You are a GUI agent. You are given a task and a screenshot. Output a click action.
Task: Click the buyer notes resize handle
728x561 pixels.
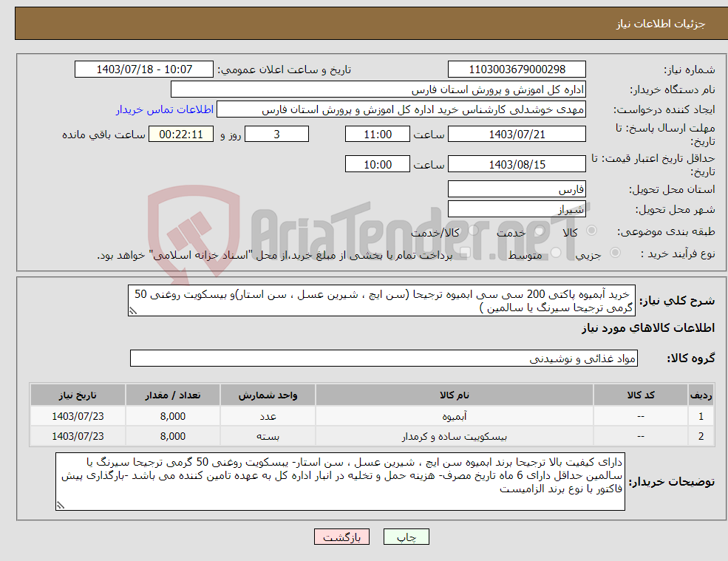coord(61,506)
